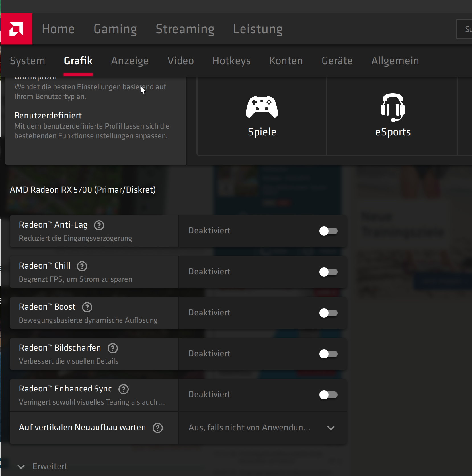Click the Benutzerdefiniert profile heading
The height and width of the screenshot is (476, 472).
point(48,116)
